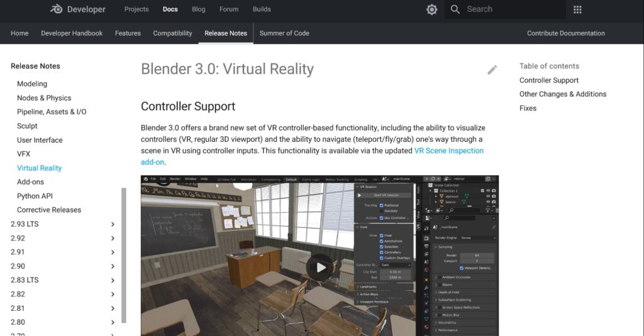Viewport: 644px width, 336px height.
Task: Open the Forum link in header
Action: [229, 9]
